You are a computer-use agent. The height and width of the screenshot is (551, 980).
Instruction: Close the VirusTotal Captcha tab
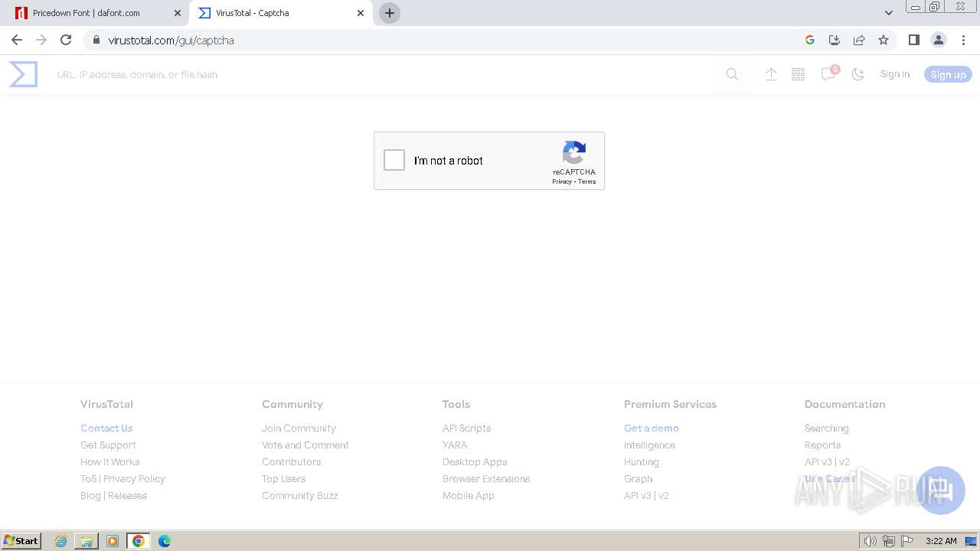[x=361, y=13]
